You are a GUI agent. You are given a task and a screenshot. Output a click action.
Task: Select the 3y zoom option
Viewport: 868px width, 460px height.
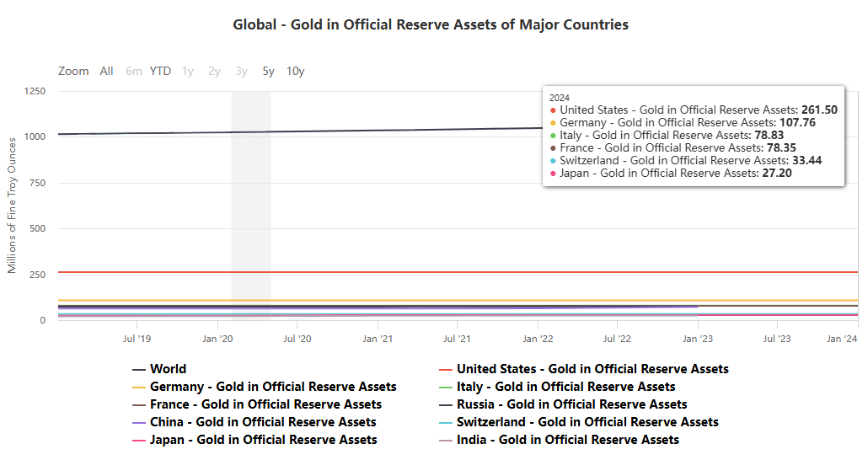coord(241,72)
